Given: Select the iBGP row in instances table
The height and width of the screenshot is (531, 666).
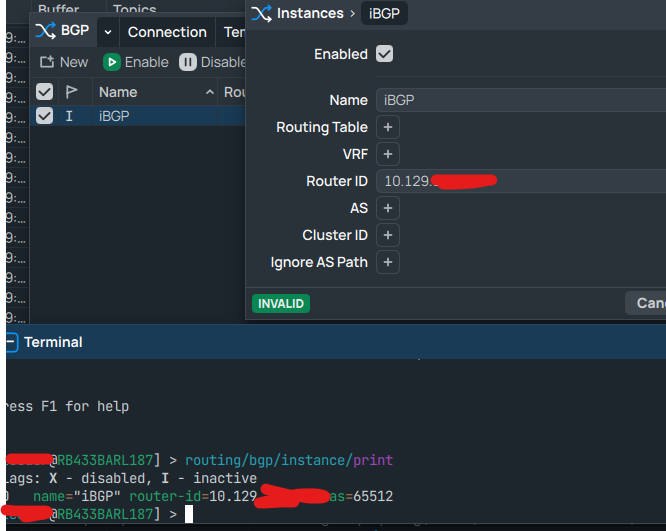Looking at the screenshot, I should click(x=138, y=116).
